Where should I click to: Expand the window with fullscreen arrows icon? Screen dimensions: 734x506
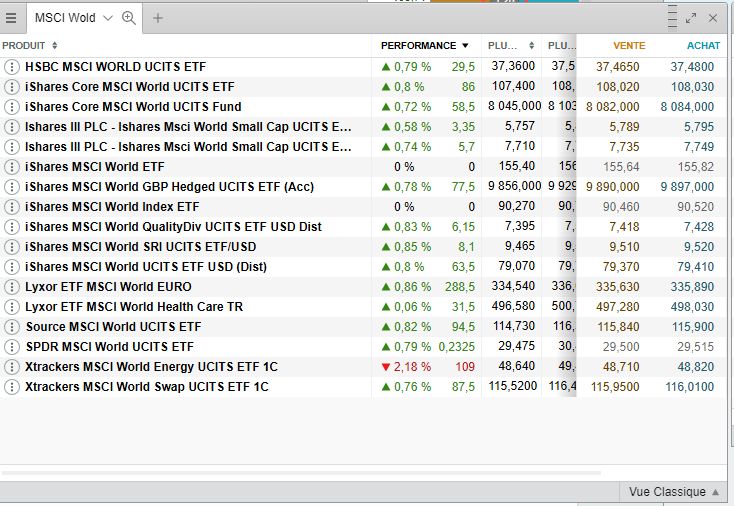(691, 18)
